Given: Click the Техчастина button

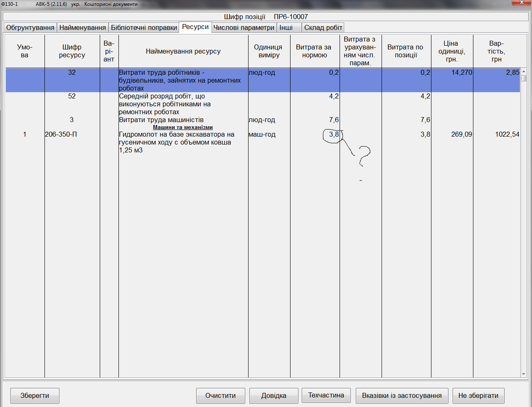Looking at the screenshot, I should (x=326, y=395).
